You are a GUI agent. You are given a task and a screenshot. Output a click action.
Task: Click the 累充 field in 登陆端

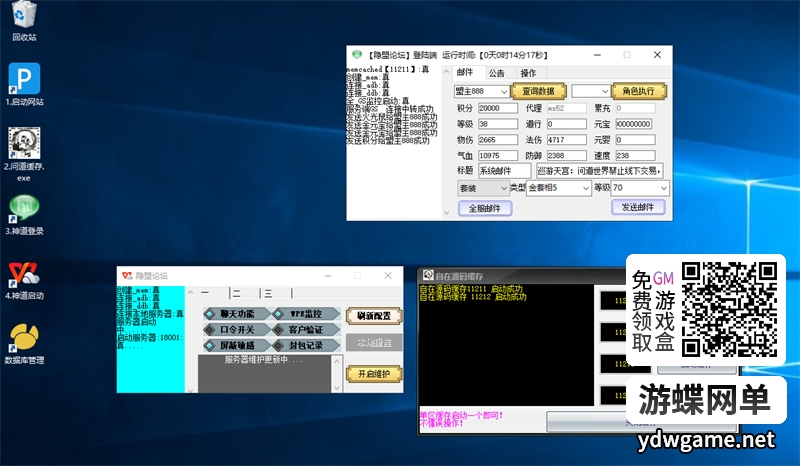635,108
